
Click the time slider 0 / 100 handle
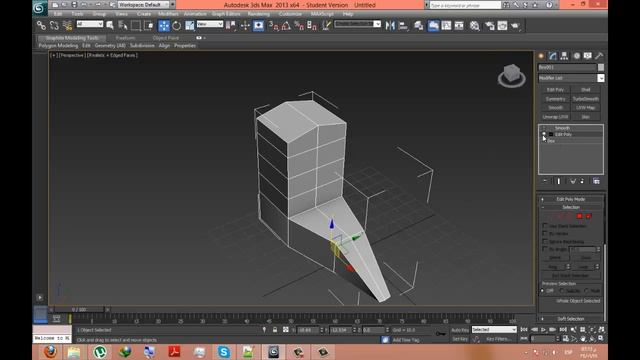tap(79, 310)
